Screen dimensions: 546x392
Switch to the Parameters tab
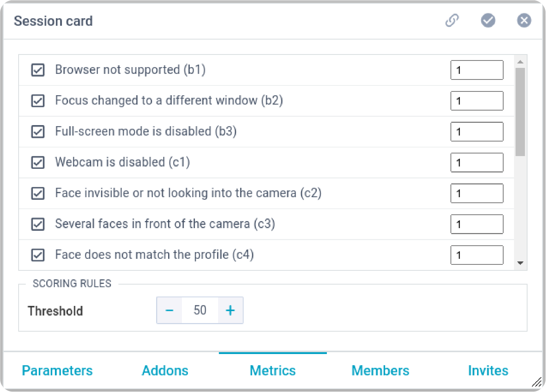tap(57, 370)
